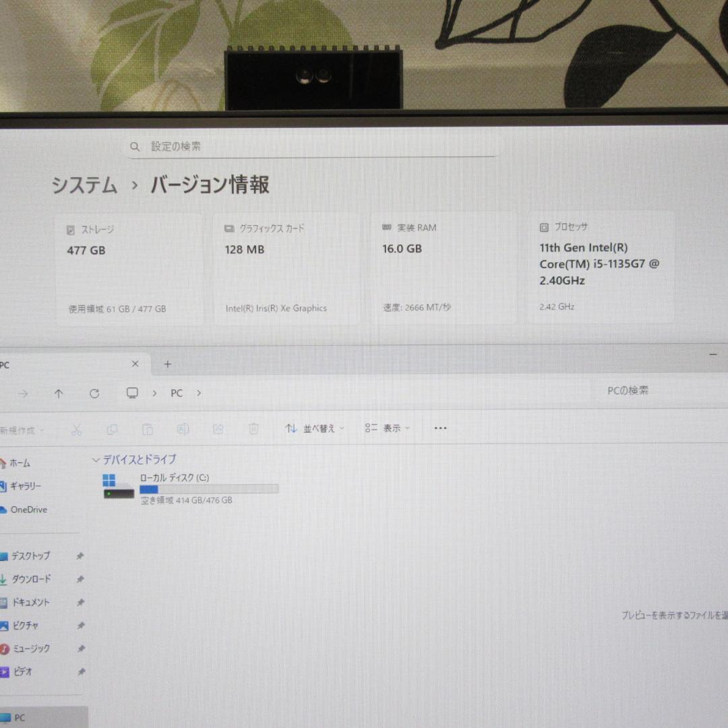Click the Paste icon in the toolbar
728x728 pixels.
148,428
